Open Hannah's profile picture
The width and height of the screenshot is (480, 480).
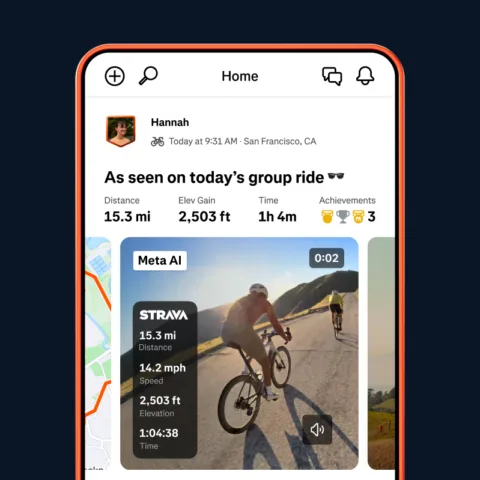coord(121,131)
